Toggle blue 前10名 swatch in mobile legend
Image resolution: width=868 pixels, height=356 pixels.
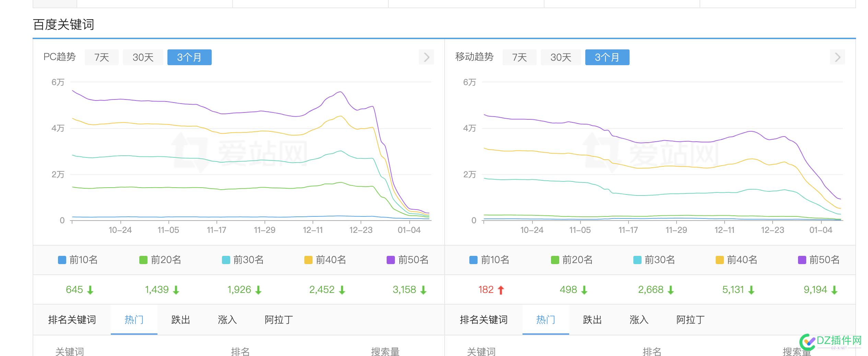(x=473, y=260)
